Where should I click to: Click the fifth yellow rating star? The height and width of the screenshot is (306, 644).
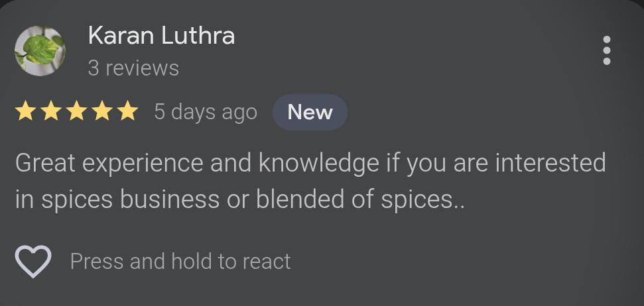127,112
